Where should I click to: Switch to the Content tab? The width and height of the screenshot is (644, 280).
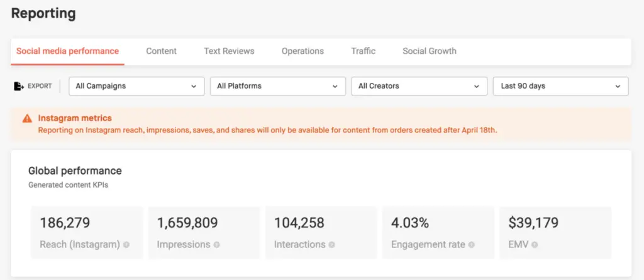coord(161,51)
